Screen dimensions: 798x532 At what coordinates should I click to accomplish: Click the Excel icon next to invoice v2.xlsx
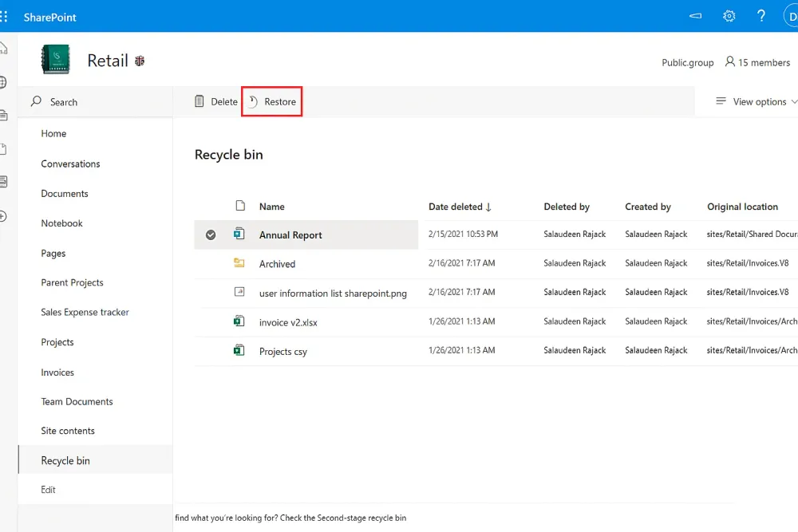click(239, 321)
